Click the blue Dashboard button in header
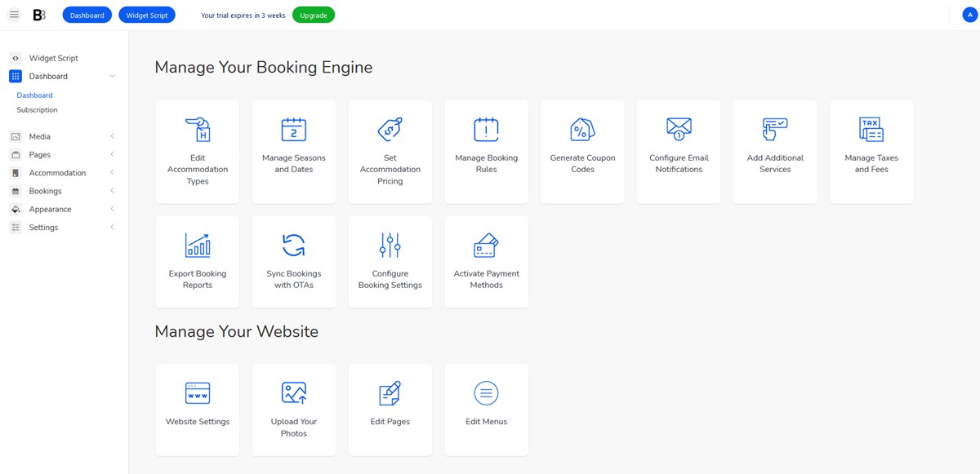Screen dimensions: 980x474 tap(87, 15)
